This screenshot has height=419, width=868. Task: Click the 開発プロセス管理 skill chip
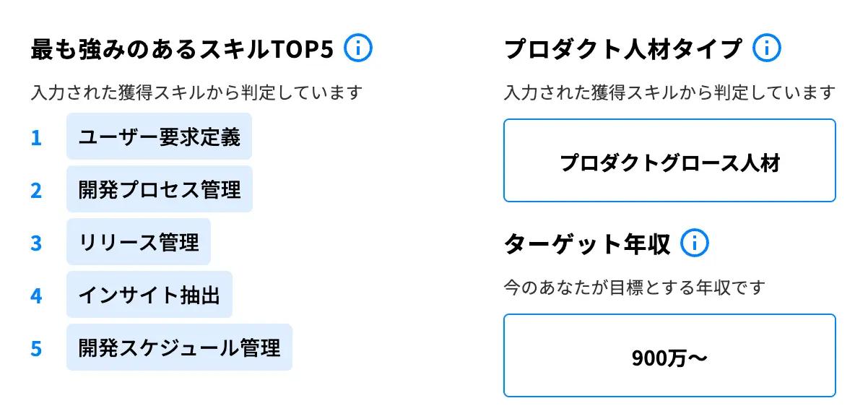coord(160,189)
